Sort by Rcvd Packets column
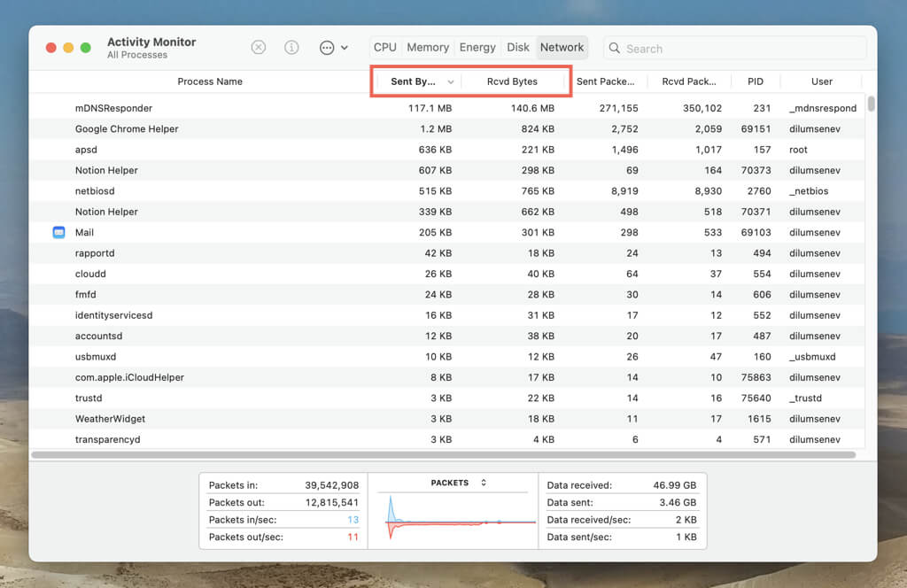This screenshot has height=588, width=907. [x=689, y=81]
